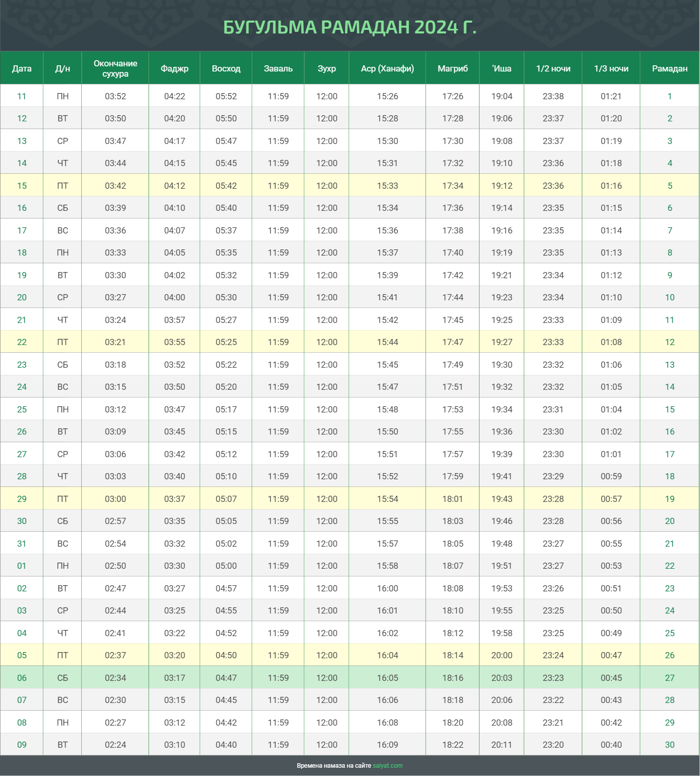Image resolution: width=700 pixels, height=776 pixels.
Task: Select Ramadan day 30
Action: pyautogui.click(x=670, y=745)
